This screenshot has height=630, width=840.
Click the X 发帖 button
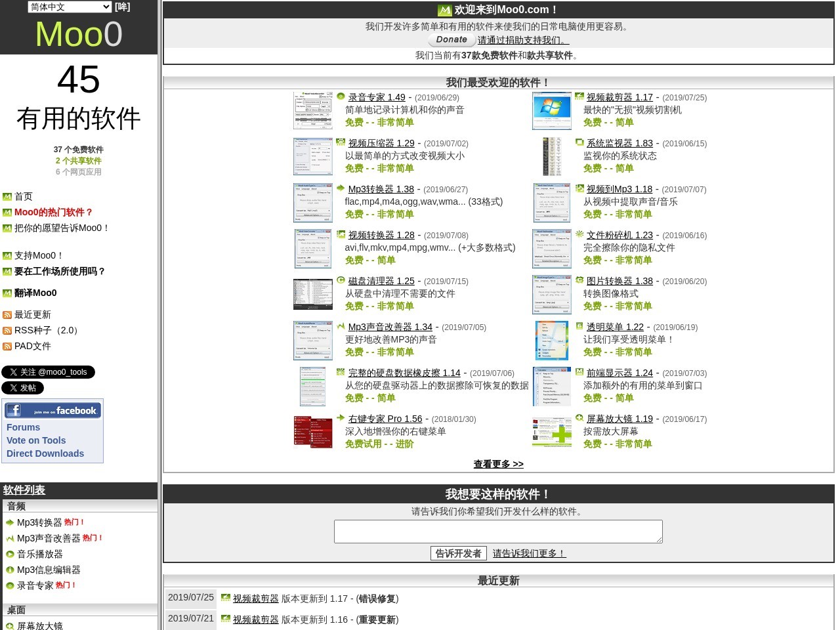(x=22, y=388)
